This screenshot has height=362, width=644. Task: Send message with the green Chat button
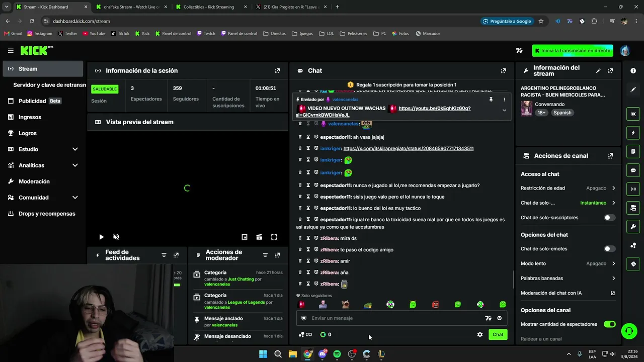[498, 334]
